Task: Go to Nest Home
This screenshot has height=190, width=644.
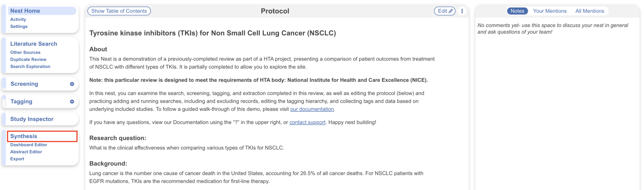Action: [25, 11]
